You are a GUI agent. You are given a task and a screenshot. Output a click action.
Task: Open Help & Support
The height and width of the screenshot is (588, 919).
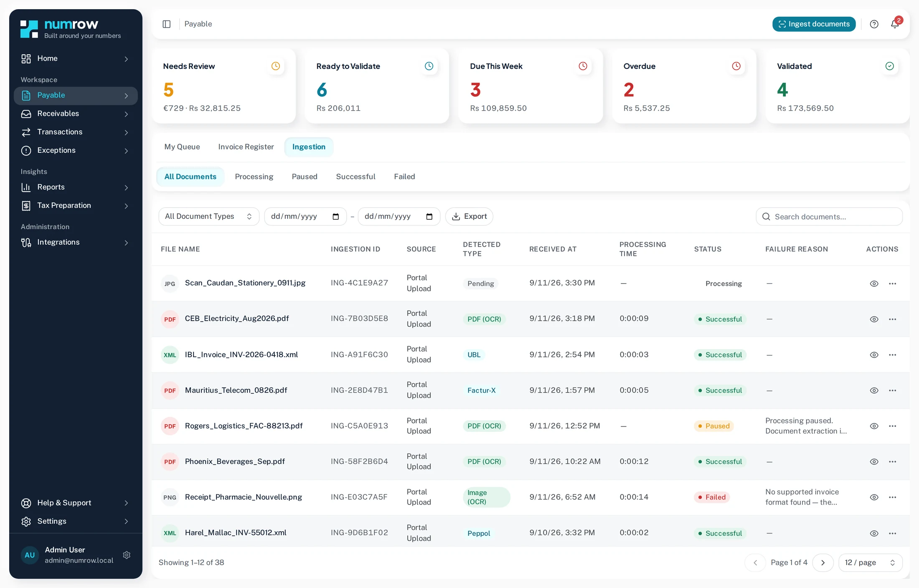[x=76, y=503]
